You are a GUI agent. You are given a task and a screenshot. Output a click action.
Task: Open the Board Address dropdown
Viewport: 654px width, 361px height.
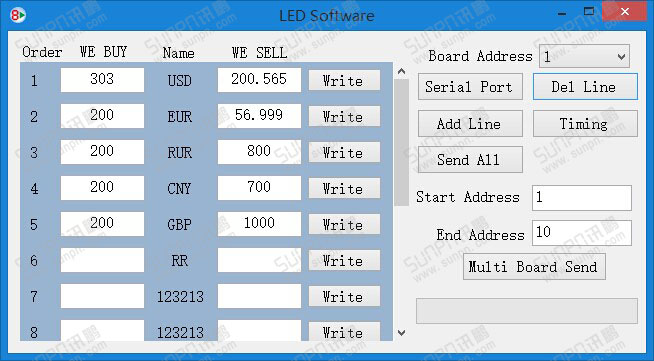tap(584, 56)
